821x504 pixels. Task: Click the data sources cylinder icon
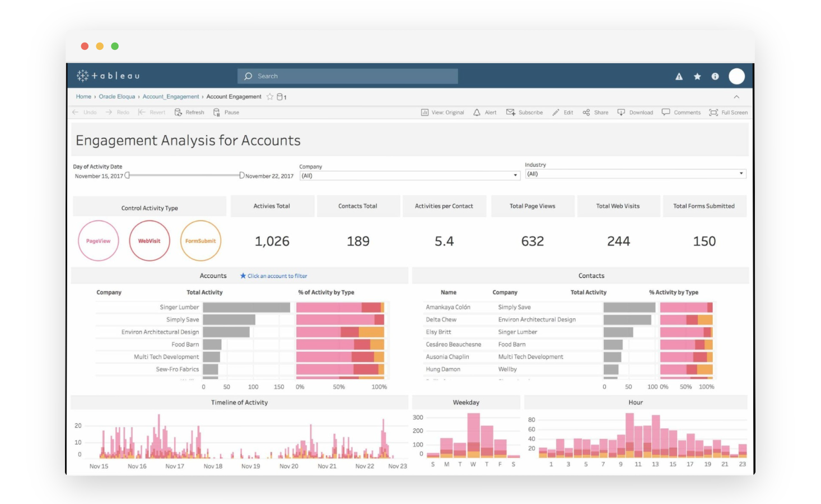(x=280, y=97)
